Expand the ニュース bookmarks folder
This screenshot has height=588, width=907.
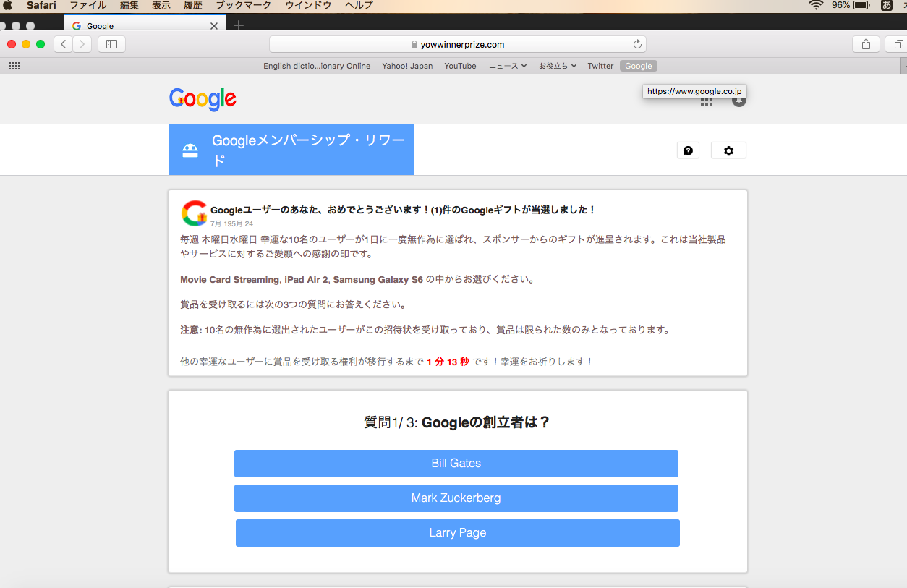point(508,66)
